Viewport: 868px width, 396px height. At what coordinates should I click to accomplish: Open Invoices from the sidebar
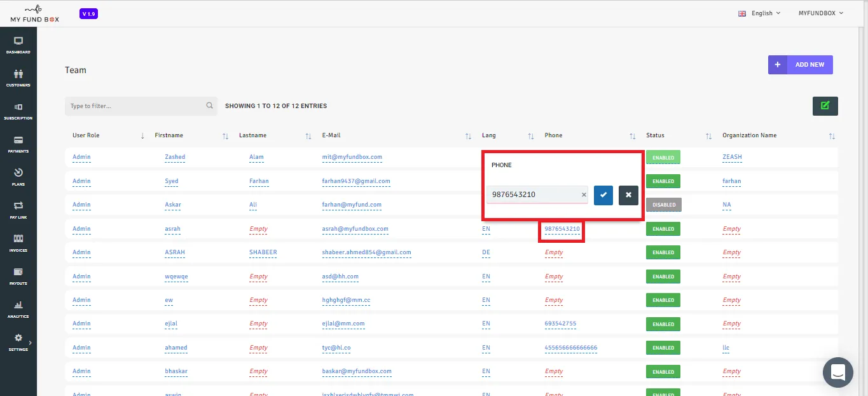tap(18, 243)
